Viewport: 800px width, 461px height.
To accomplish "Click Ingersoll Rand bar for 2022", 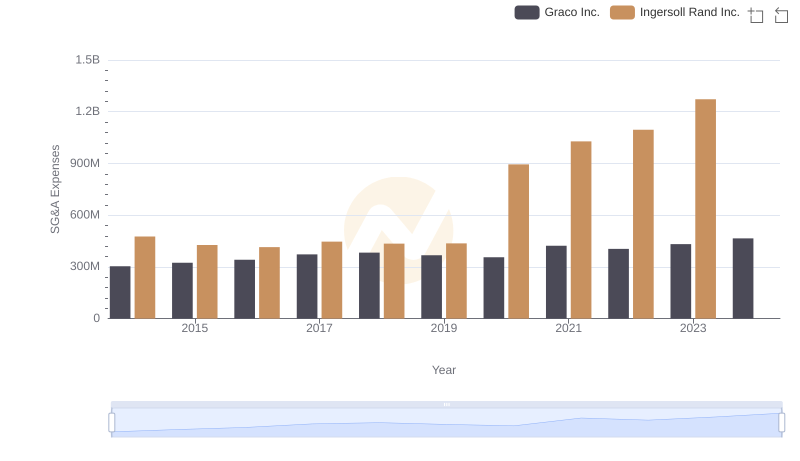I will pyautogui.click(x=643, y=224).
